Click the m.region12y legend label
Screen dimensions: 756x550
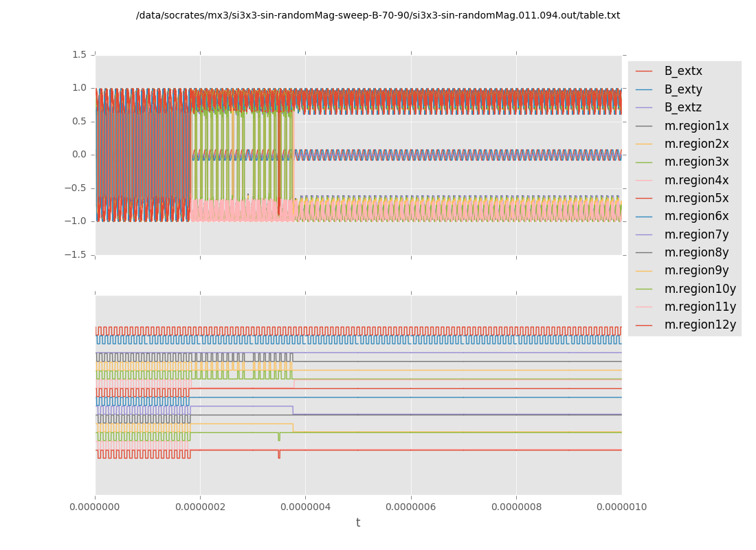tap(700, 324)
